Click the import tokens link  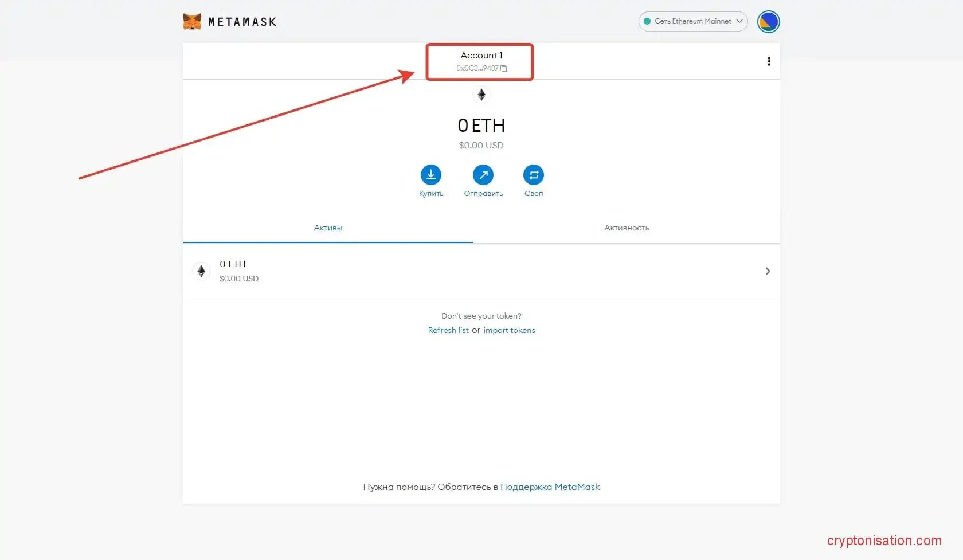(509, 330)
